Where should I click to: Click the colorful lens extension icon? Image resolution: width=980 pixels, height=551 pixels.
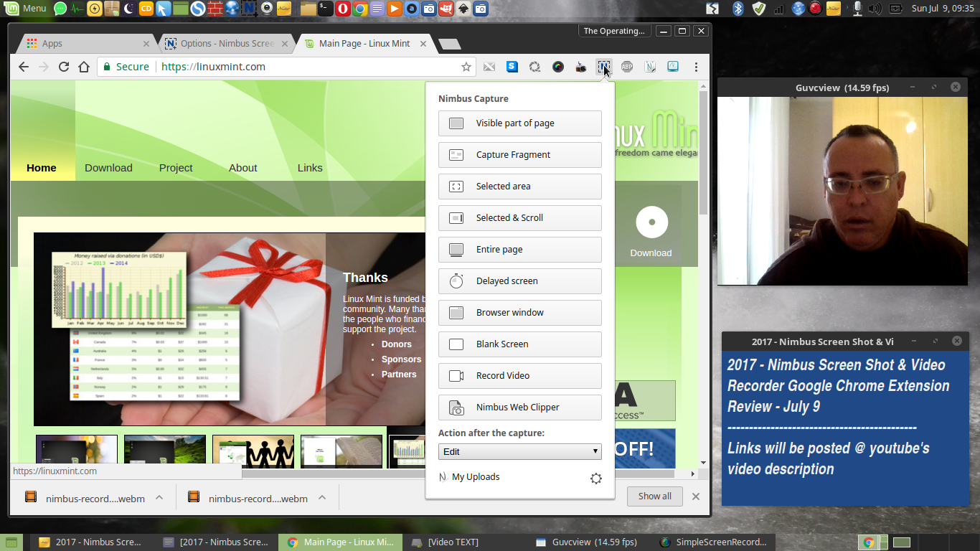557,67
